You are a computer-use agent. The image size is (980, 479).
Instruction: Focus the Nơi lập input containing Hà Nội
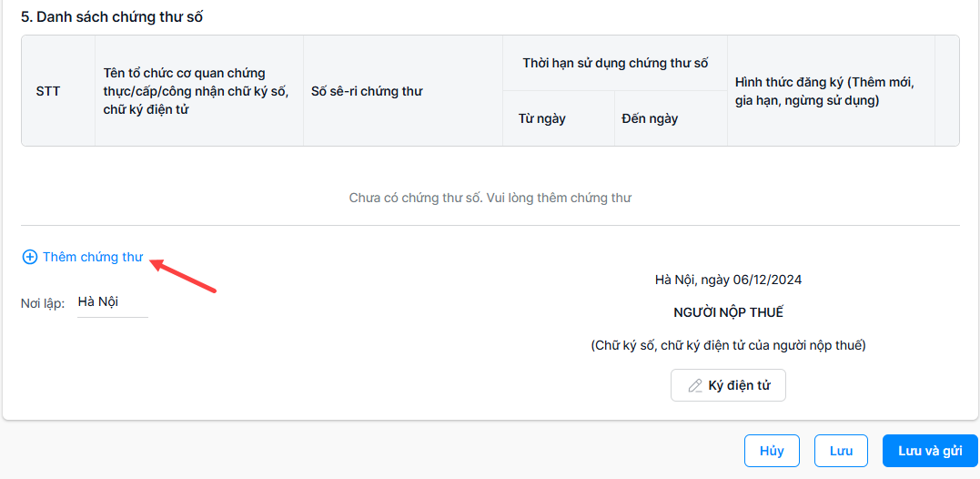[112, 302]
